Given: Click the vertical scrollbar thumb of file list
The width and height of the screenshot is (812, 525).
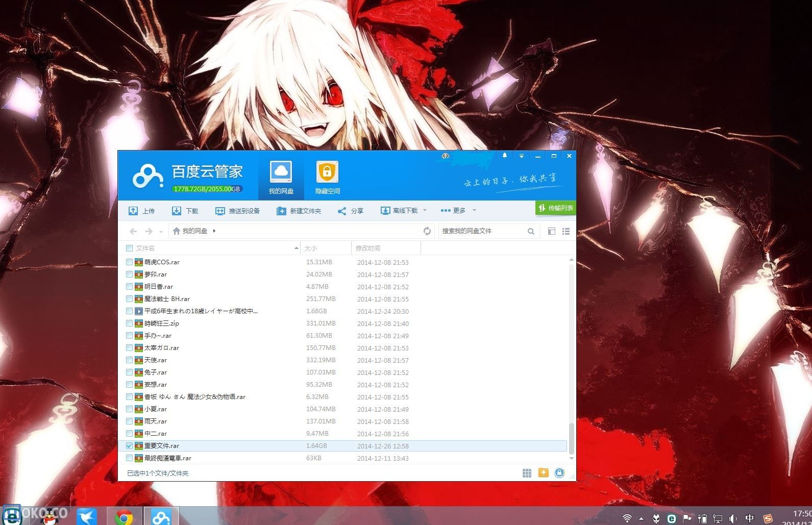Looking at the screenshot, I should pos(572,438).
